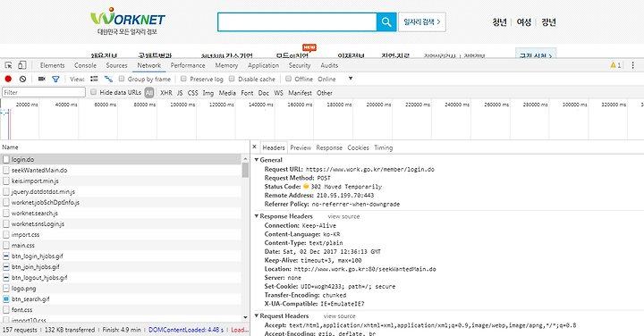The height and width of the screenshot is (336, 644).
Task: Filter requests by Media type
Action: (227, 93)
